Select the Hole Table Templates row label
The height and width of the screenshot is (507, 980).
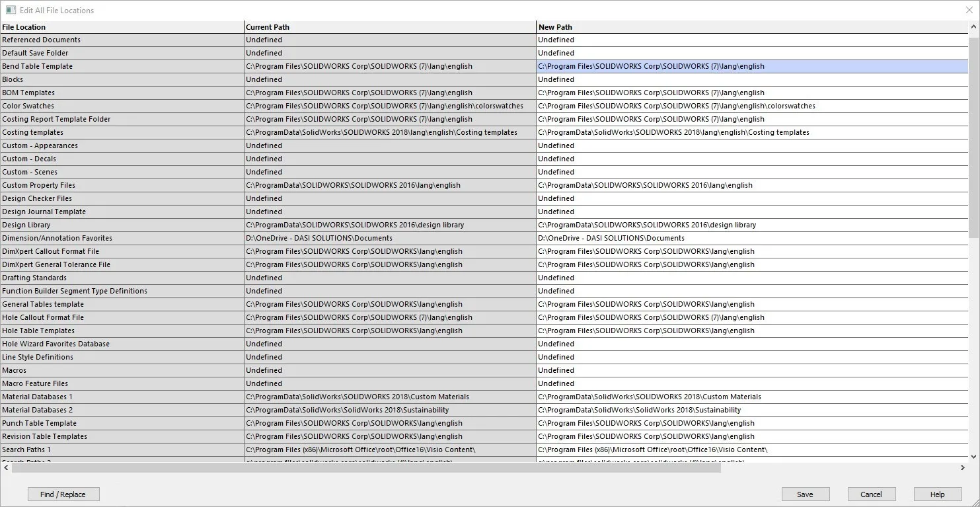click(122, 331)
